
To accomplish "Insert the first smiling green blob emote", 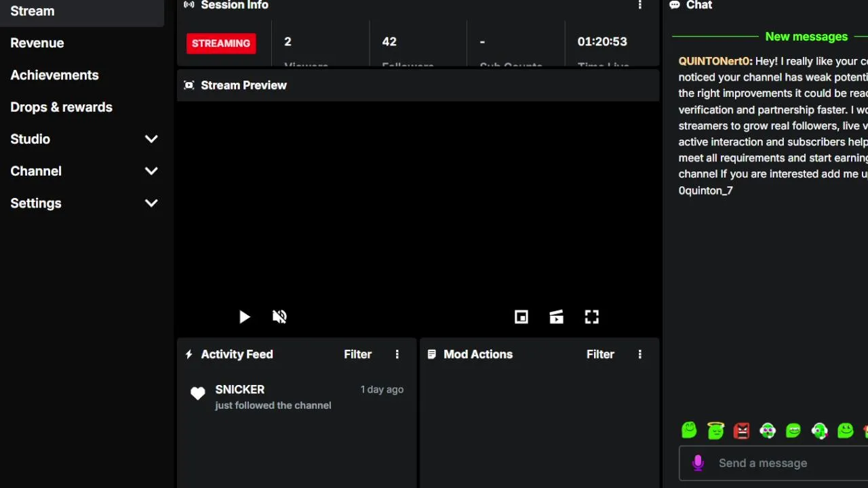I will pyautogui.click(x=689, y=430).
